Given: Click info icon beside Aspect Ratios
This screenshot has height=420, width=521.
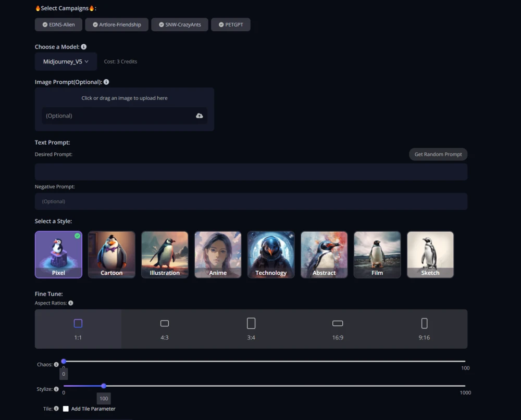Looking at the screenshot, I should pos(71,303).
